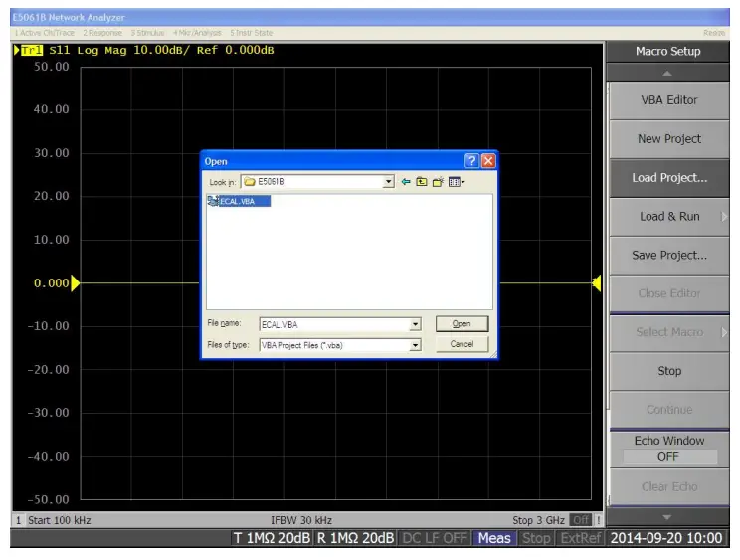Viewport: 740px width, 560px height.
Task: Click the File name text field
Action: click(x=333, y=324)
